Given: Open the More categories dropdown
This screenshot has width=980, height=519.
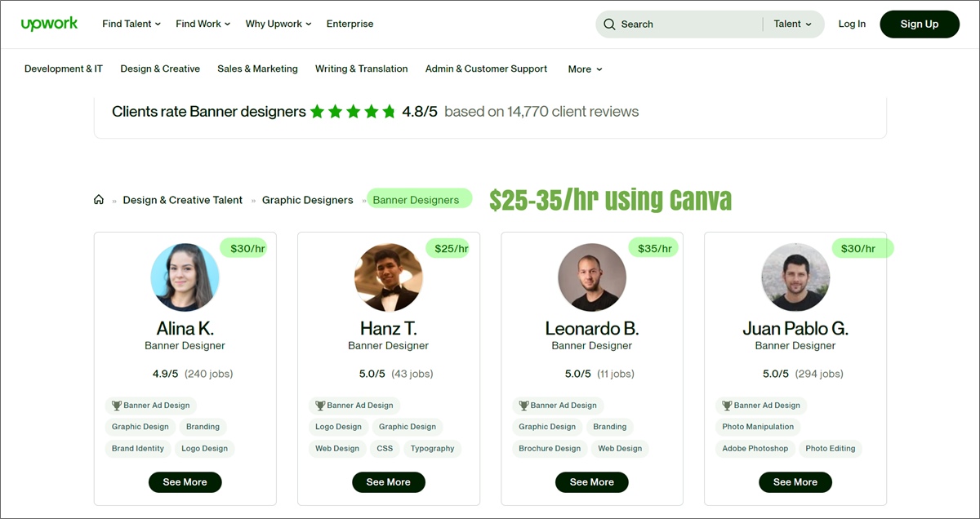Looking at the screenshot, I should click(x=584, y=69).
